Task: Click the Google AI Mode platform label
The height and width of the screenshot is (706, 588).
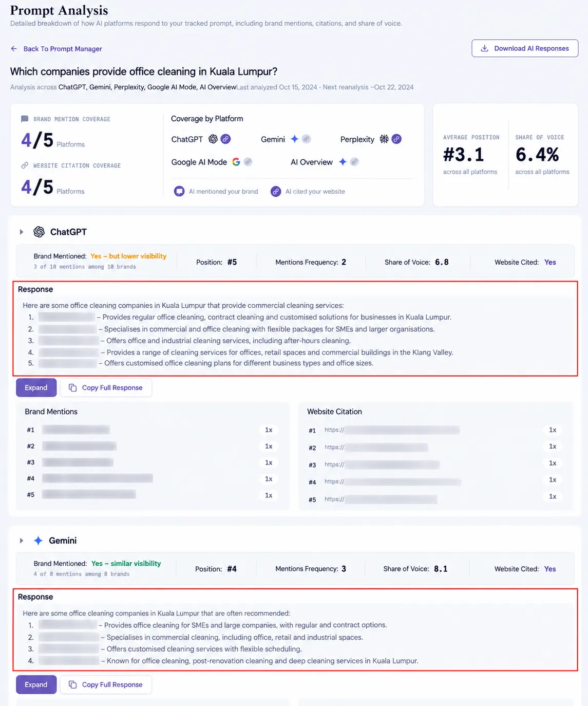Action: [199, 162]
